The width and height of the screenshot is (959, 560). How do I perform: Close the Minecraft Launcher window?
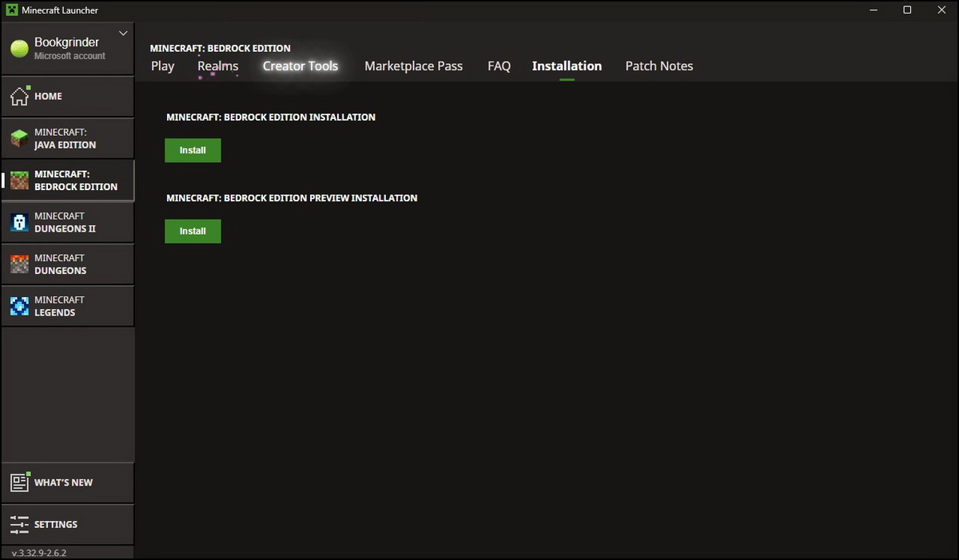click(x=943, y=10)
